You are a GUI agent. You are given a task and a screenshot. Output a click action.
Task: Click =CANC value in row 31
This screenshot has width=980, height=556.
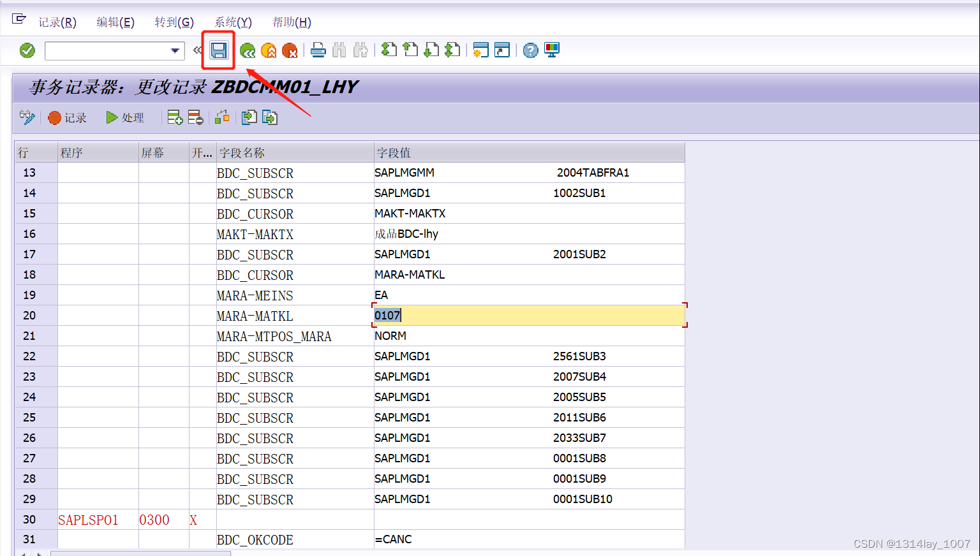(393, 539)
